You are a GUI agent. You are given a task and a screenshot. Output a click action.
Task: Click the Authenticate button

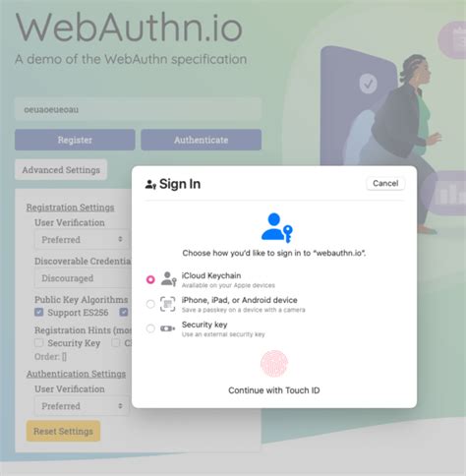[202, 140]
